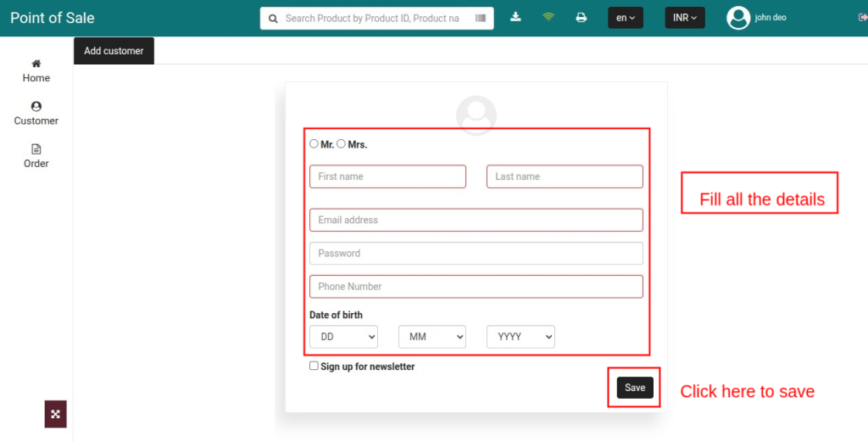Viewport: 868px width, 442px height.
Task: Focus the First name field
Action: (x=387, y=176)
